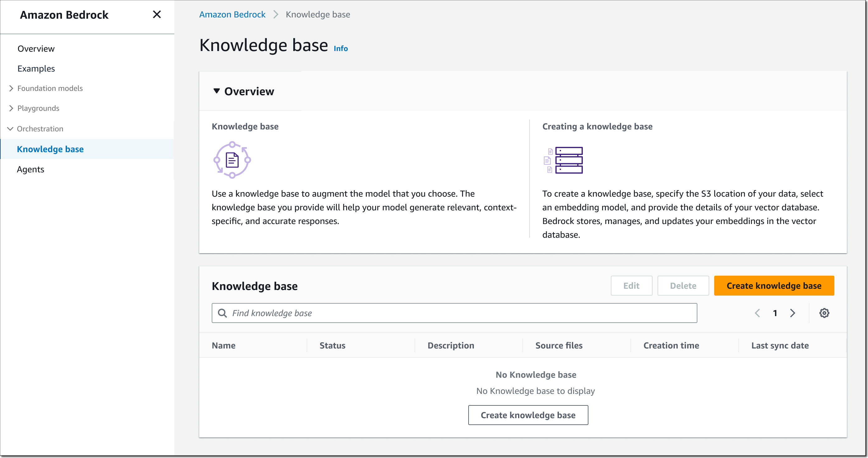Close the Amazon Bedrock side navigation panel
The width and height of the screenshot is (868, 458).
click(157, 15)
